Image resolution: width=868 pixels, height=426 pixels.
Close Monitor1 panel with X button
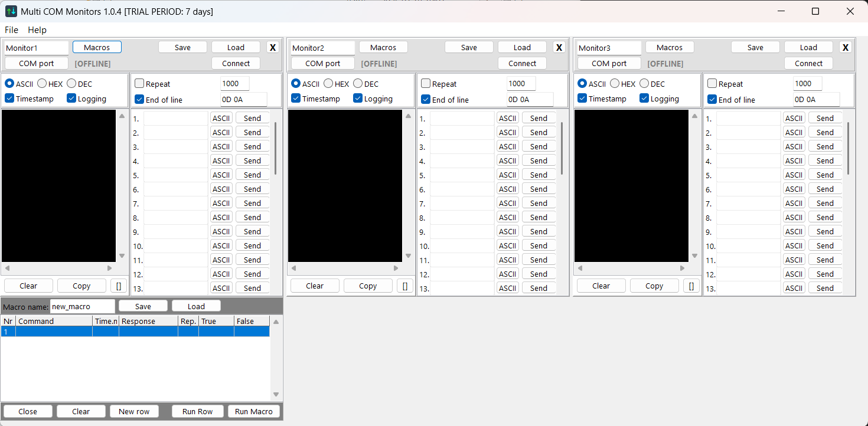click(272, 48)
